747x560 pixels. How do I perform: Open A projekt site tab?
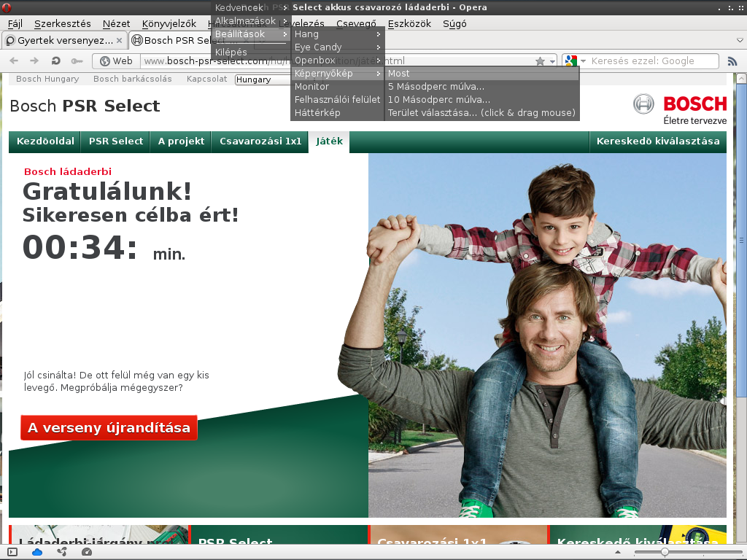(181, 141)
